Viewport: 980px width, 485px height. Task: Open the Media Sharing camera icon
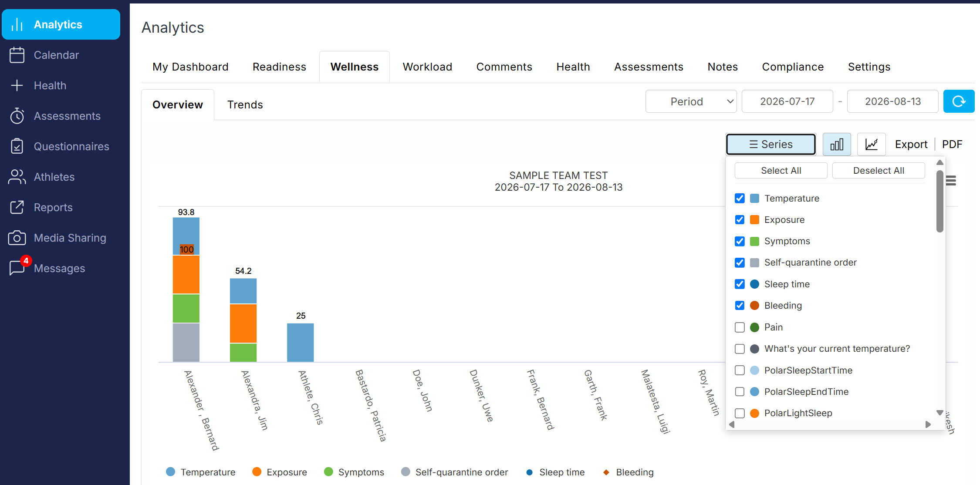(17, 238)
